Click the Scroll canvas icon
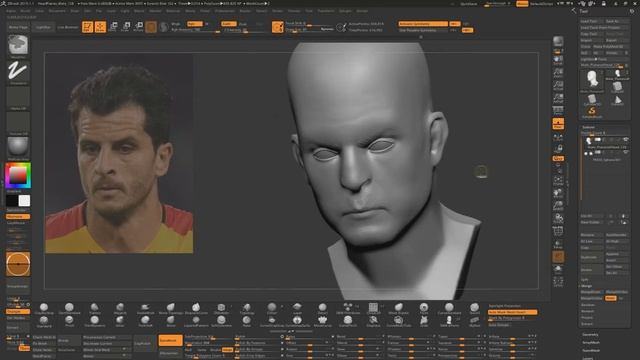Image resolution: width=640 pixels, height=360 pixels. point(558,60)
